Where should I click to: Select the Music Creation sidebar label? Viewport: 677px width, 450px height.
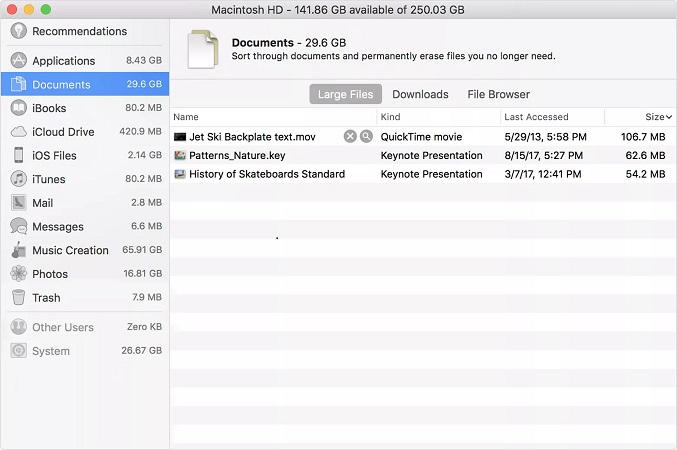(x=70, y=250)
